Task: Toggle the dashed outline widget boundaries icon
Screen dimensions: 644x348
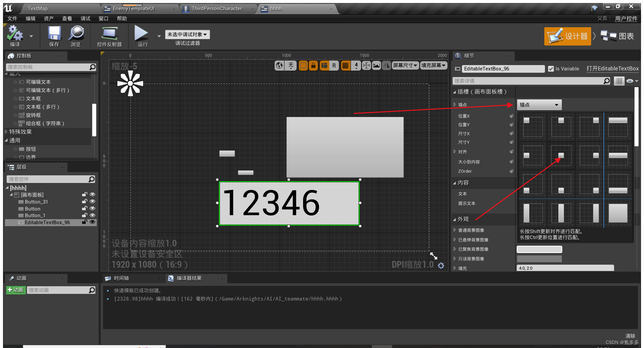Action: pyautogui.click(x=303, y=66)
